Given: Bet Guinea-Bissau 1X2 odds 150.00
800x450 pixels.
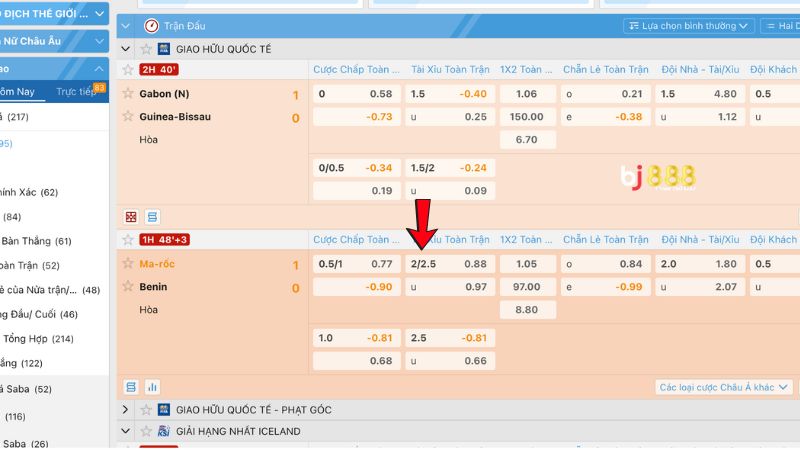Looking at the screenshot, I should (x=528, y=117).
